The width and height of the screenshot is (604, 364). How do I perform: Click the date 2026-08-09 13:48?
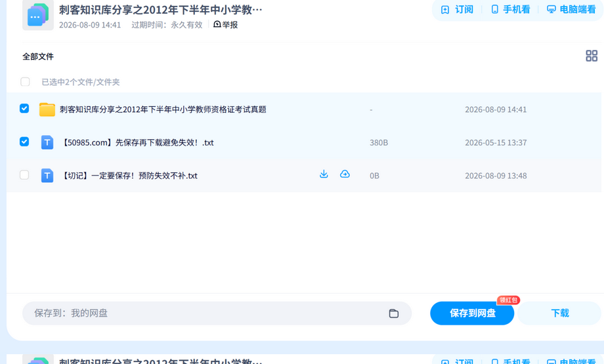click(496, 176)
